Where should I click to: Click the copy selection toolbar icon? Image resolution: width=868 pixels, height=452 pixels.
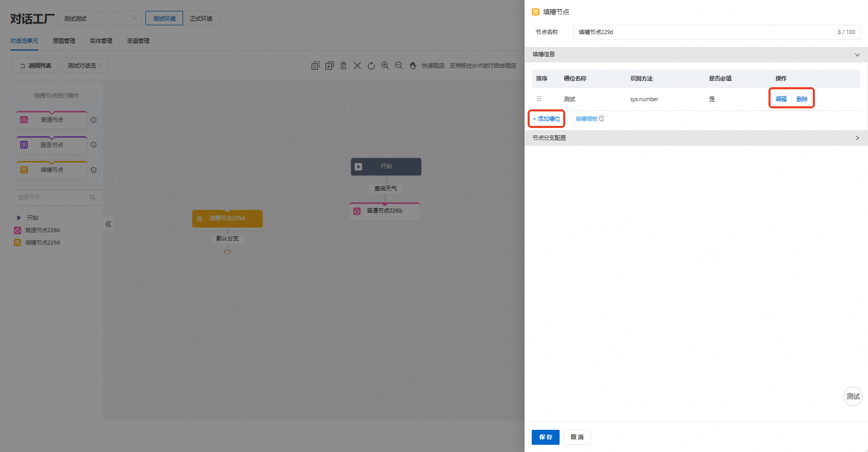click(x=316, y=66)
